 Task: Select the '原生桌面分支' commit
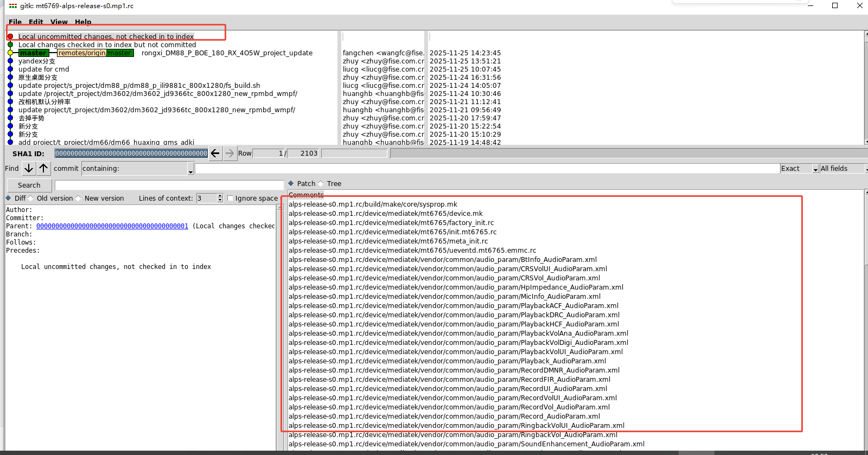[38, 78]
